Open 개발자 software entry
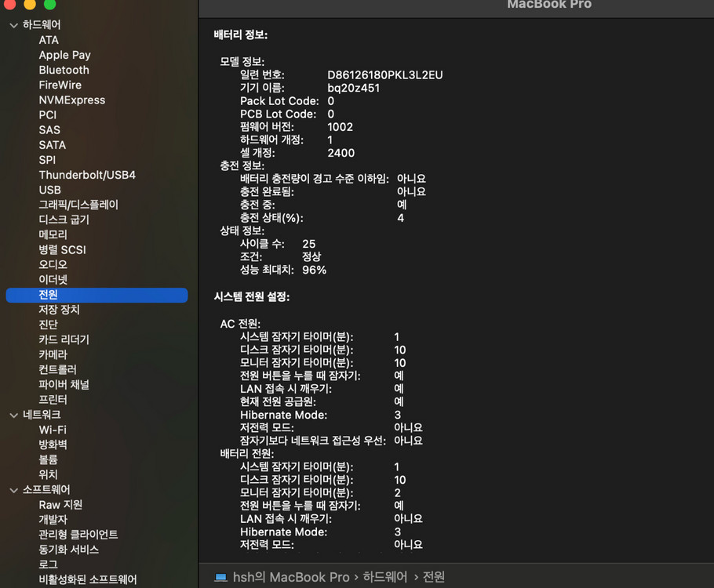 click(x=53, y=519)
